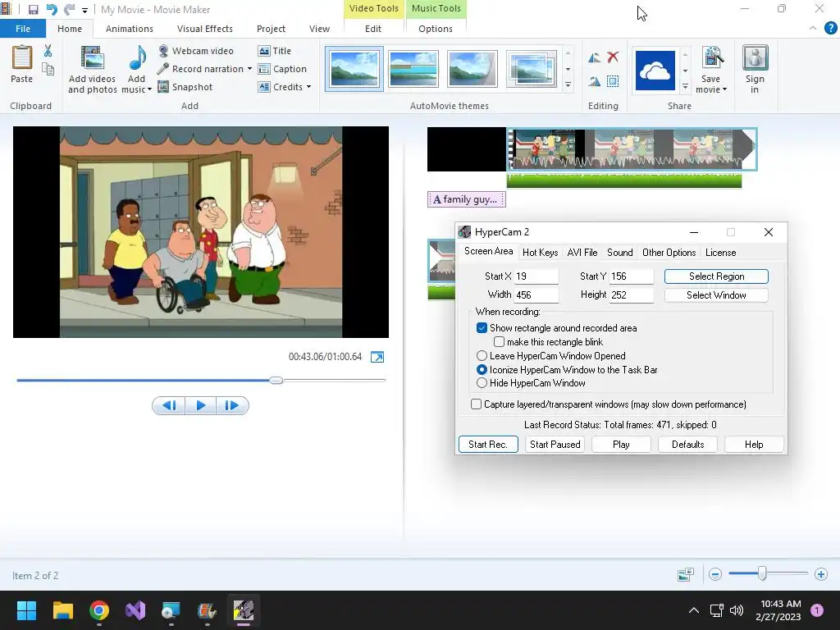Expand the Share gallery options
Screen dimensions: 840x630
coord(685,86)
